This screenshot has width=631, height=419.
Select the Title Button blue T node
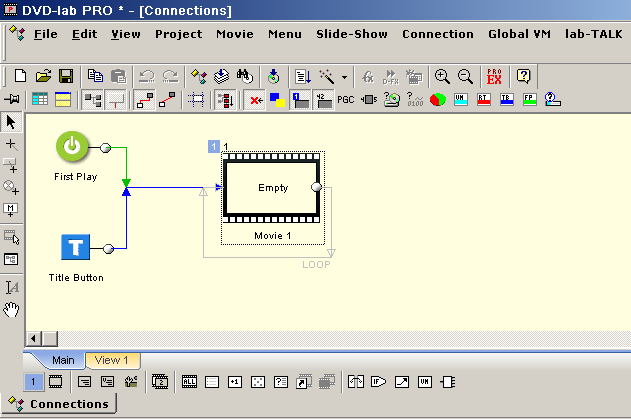tap(75, 247)
